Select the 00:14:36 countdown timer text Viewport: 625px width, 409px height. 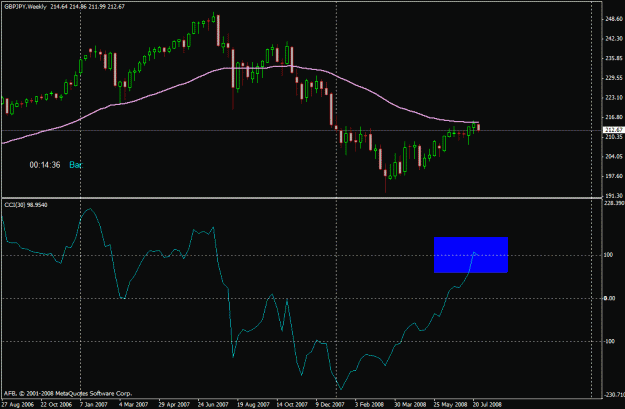point(45,165)
